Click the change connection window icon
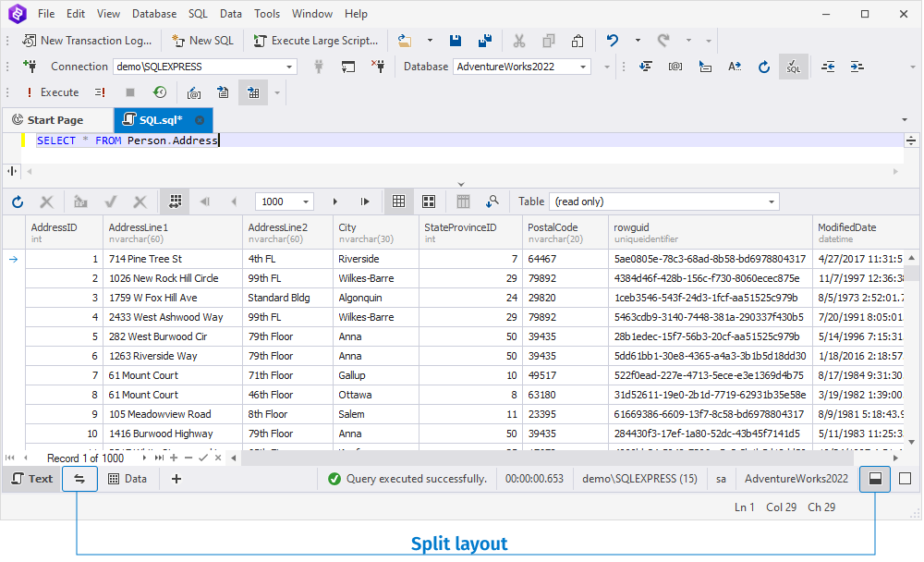This screenshot has width=924, height=562. click(348, 67)
